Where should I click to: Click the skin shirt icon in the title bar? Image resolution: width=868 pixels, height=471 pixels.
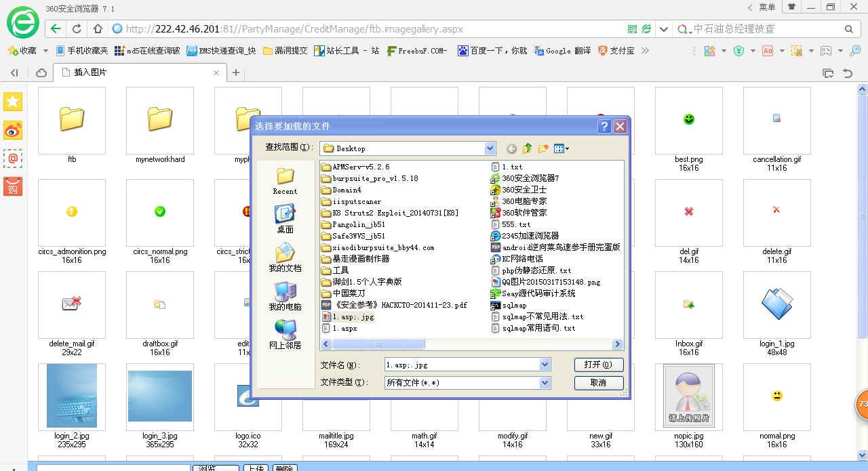point(791,7)
